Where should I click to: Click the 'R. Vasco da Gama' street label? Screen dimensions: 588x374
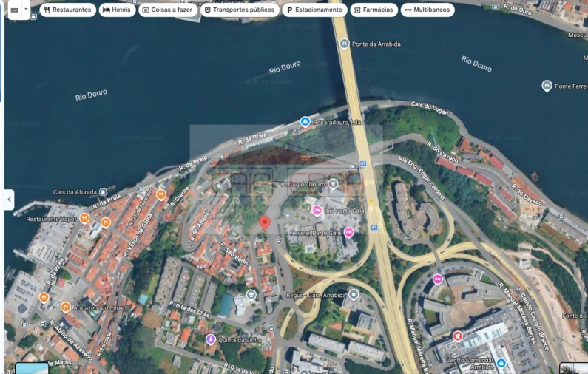pyautogui.click(x=138, y=235)
